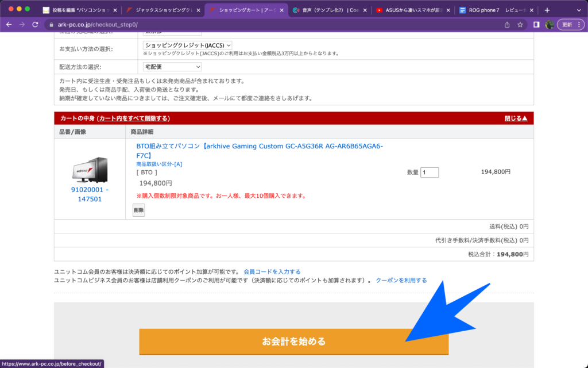This screenshot has width=588, height=368.
Task: Switch to the ROG phone 7 tab
Action: point(494,10)
